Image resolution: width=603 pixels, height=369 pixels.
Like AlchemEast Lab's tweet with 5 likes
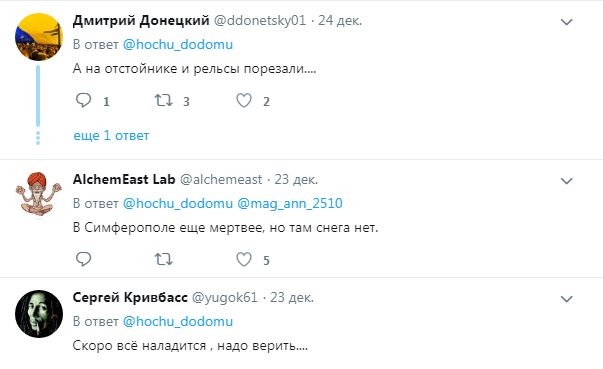click(244, 259)
